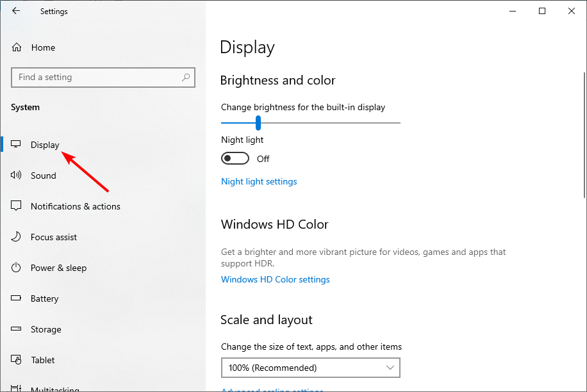
Task: Click the Battery icon in sidebar
Action: coord(16,298)
